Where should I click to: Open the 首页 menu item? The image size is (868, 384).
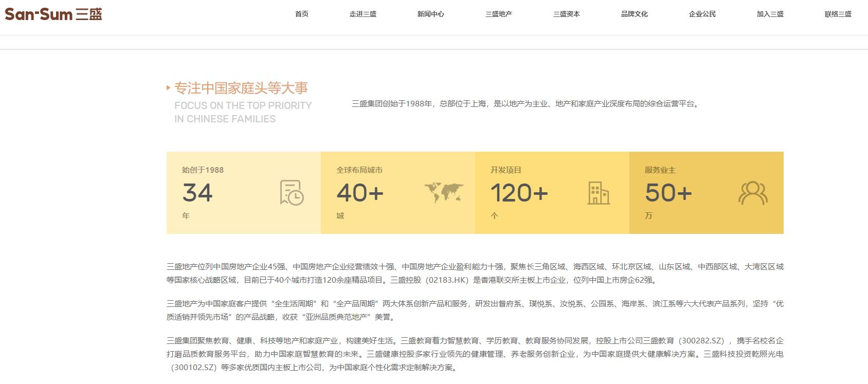point(302,14)
